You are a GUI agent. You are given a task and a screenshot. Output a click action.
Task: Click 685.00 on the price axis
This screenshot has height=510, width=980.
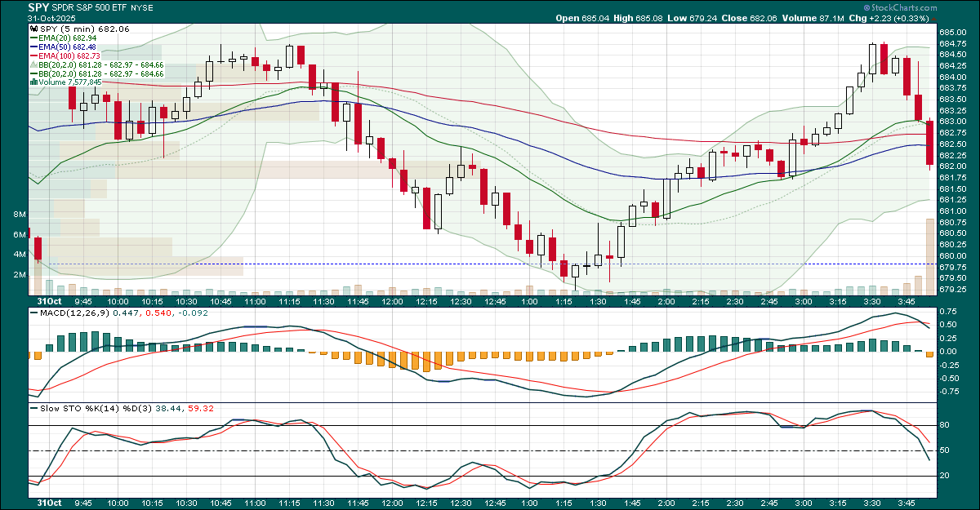pyautogui.click(x=951, y=32)
